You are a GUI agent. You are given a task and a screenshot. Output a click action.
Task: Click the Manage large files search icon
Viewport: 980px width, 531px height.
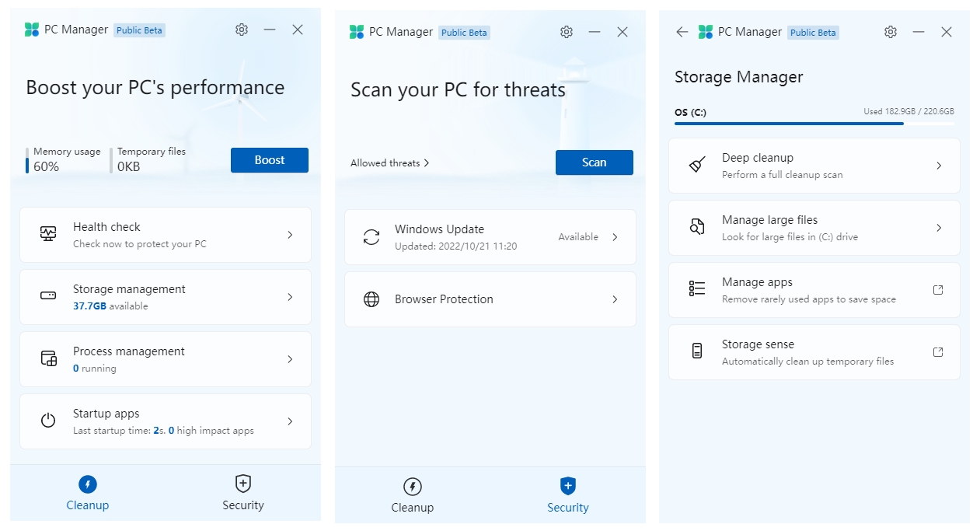point(697,227)
